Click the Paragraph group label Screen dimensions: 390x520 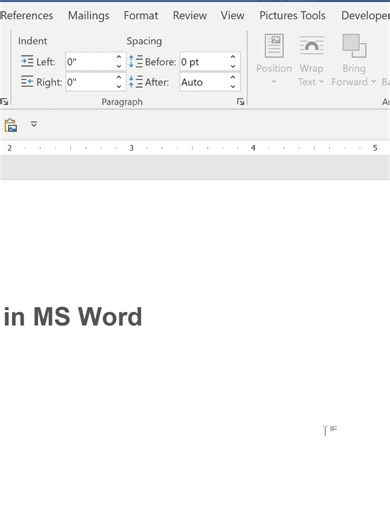pos(122,102)
